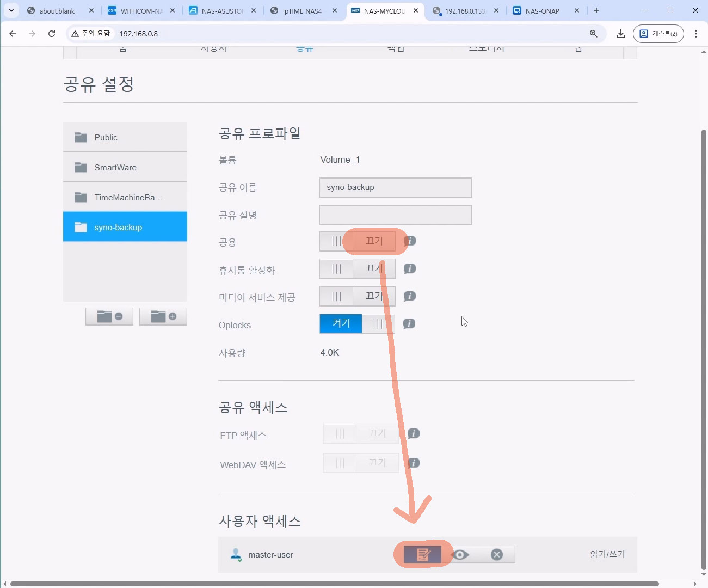Enable the 휴지통 활성화 recycle bin switch
The height and width of the screenshot is (588, 708).
(x=358, y=268)
